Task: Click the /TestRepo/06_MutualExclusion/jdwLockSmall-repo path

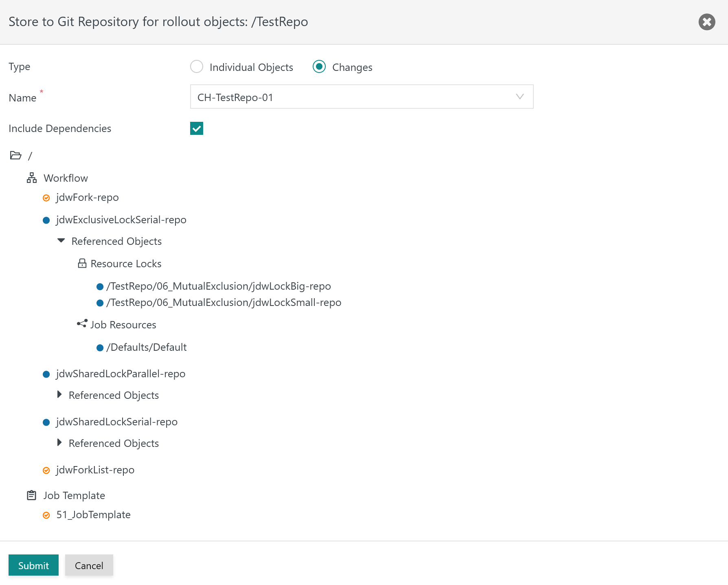Action: (x=224, y=303)
